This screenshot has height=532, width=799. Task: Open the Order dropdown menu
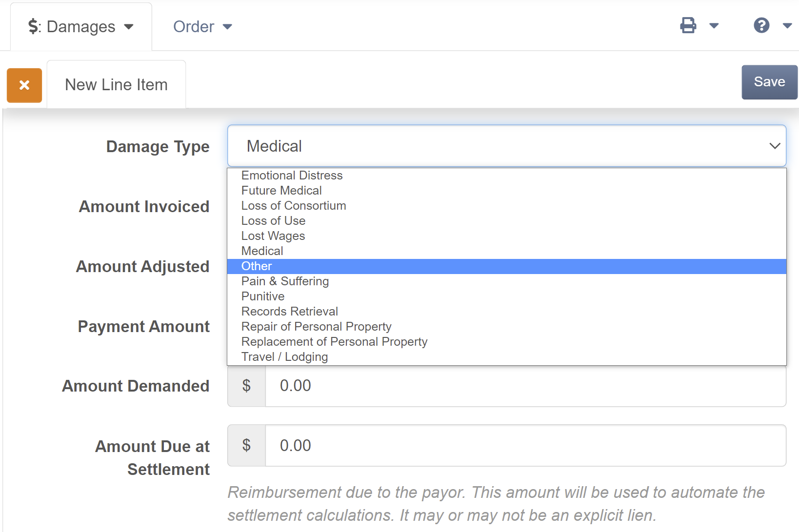202,27
